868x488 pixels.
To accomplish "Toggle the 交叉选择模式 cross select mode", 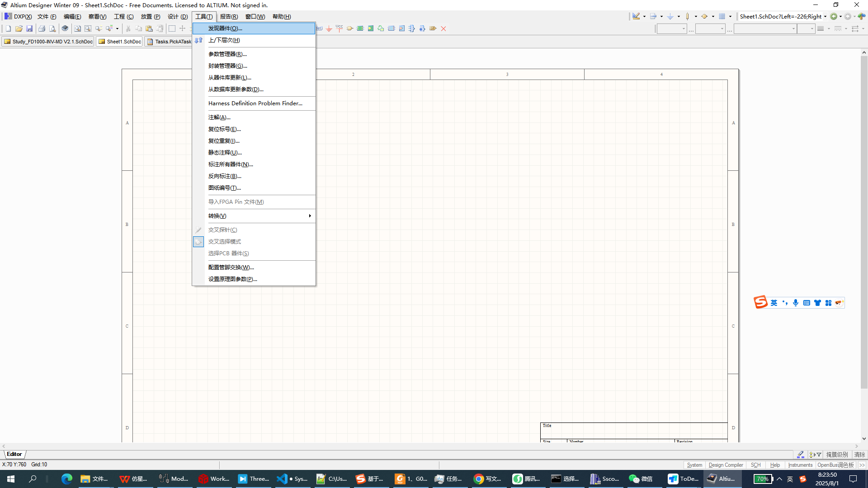I will click(x=254, y=242).
